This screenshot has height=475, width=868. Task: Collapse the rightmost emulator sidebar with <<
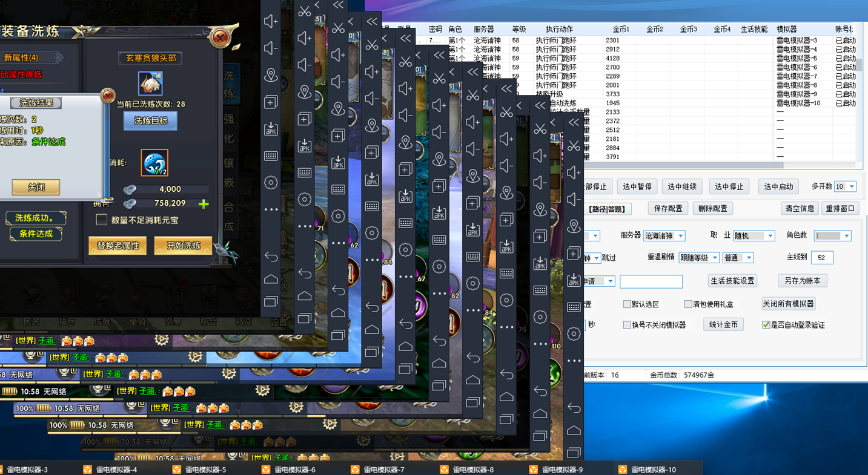[574, 123]
